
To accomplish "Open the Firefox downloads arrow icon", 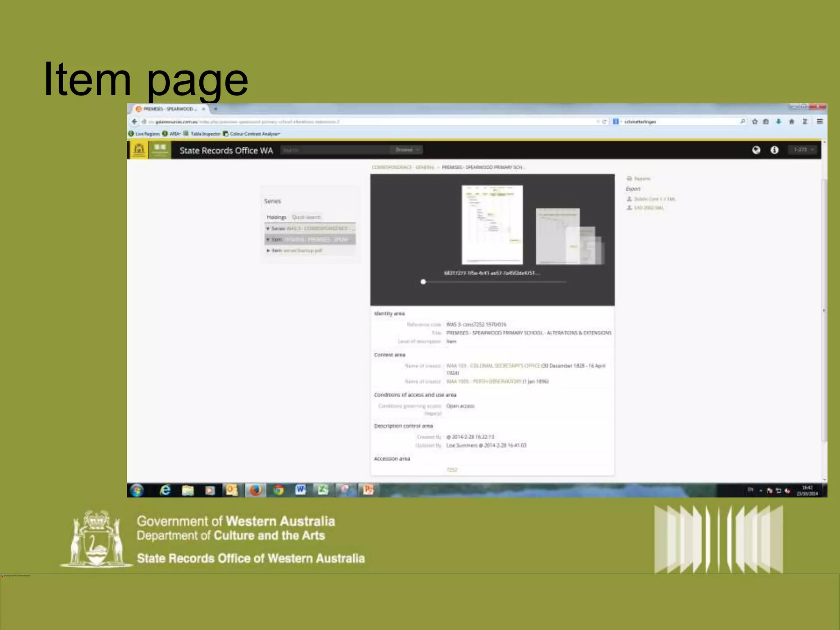I will coord(778,121).
